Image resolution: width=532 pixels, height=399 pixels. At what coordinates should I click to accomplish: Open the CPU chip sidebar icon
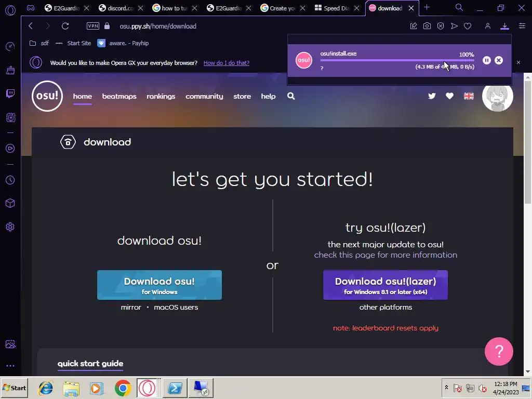pos(10,117)
